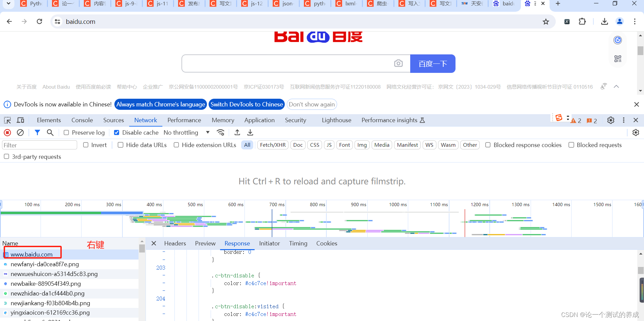Open the Chrome profile avatar

pyautogui.click(x=620, y=21)
